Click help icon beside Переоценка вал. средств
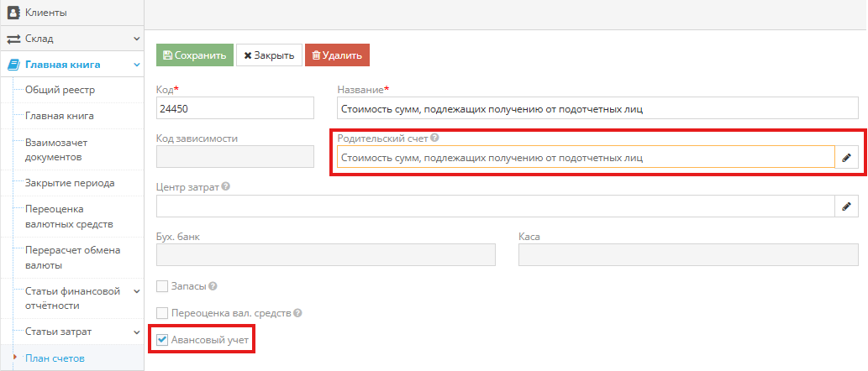This screenshot has height=371, width=868. pyautogui.click(x=297, y=313)
